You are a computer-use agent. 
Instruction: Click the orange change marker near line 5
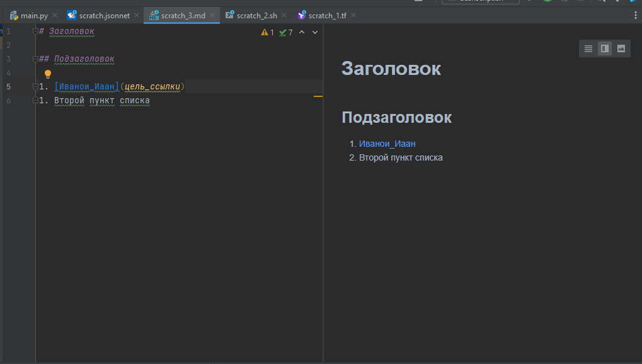pyautogui.click(x=319, y=96)
